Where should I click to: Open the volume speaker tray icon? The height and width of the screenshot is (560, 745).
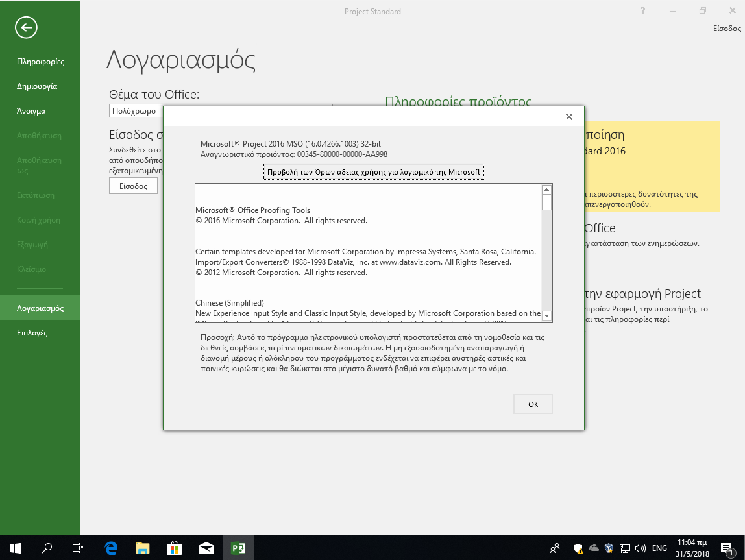click(x=641, y=548)
